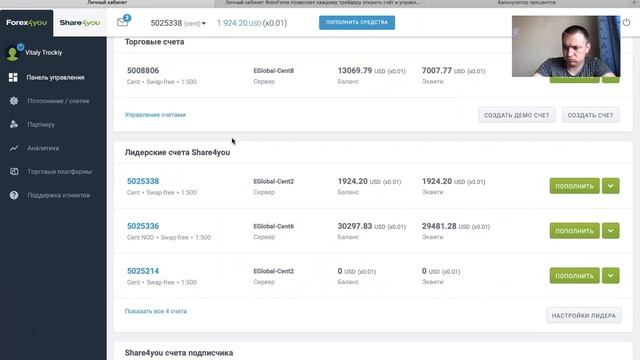
Task: Expand the dropdown arrow beside 5025338 Пополнить
Action: [610, 186]
